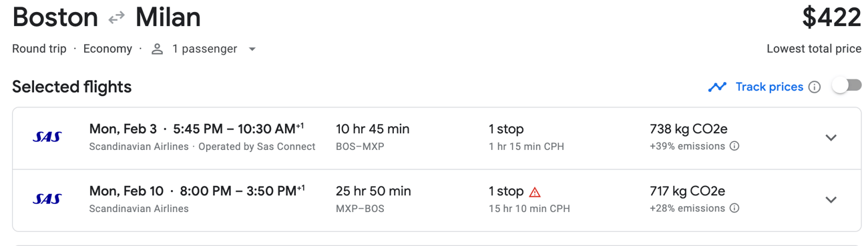This screenshot has height=246, width=868.
Task: Click the SAS logo on Feb 10 flight
Action: (x=47, y=199)
